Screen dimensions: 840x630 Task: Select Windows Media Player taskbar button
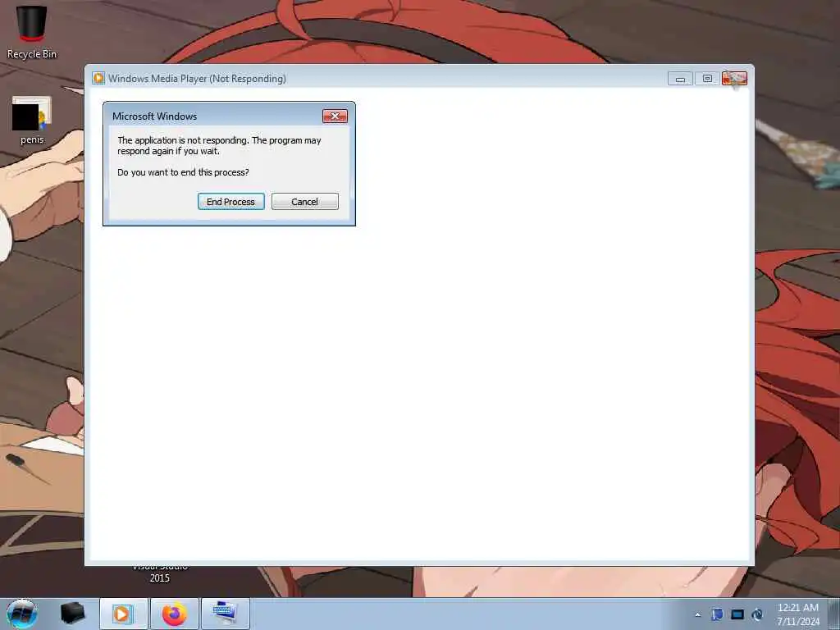(x=123, y=614)
